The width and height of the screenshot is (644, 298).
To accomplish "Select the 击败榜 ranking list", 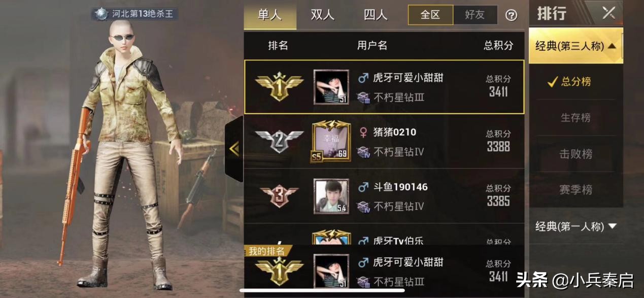I will (576, 154).
